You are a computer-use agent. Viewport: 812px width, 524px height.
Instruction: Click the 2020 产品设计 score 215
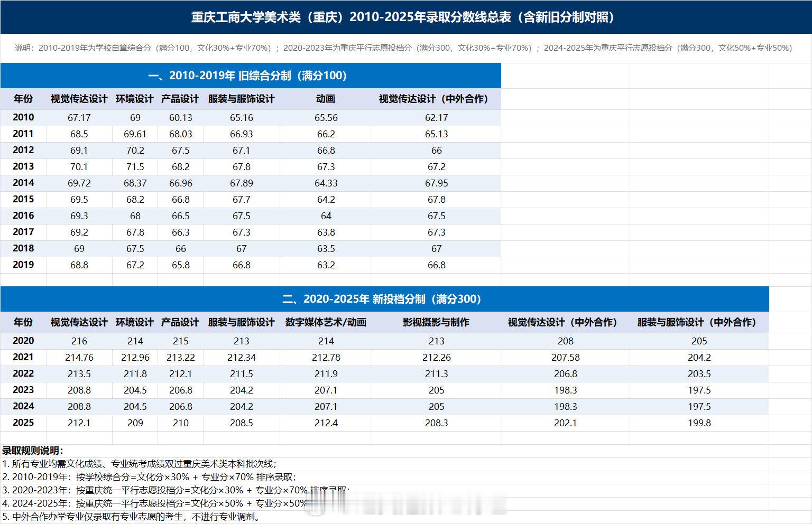coord(181,341)
